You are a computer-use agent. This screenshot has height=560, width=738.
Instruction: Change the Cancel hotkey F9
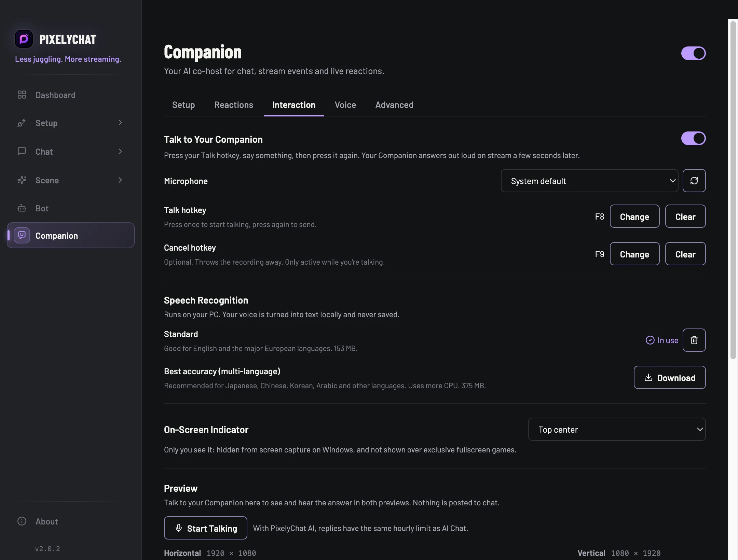(634, 254)
